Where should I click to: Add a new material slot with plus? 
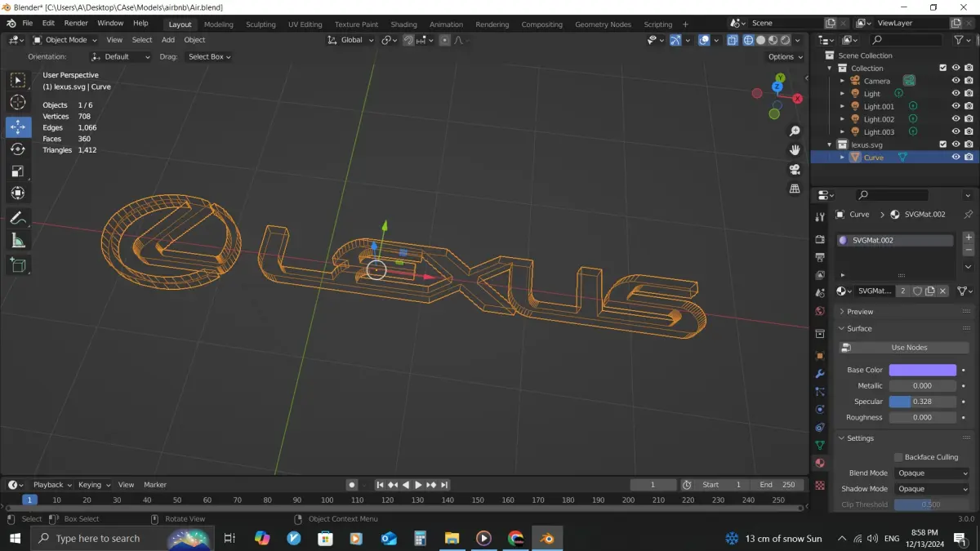[x=969, y=238]
